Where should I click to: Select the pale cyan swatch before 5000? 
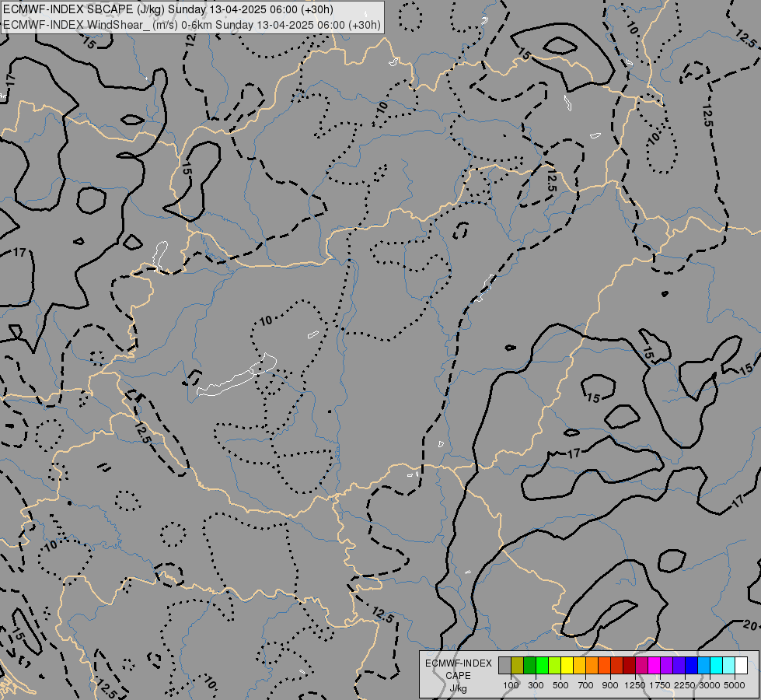728,665
